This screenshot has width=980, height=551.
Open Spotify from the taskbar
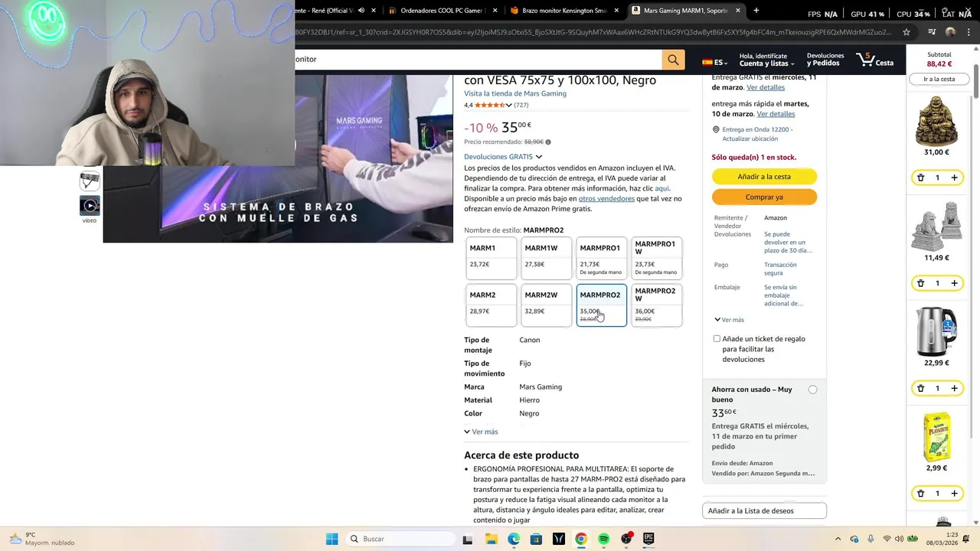point(603,539)
